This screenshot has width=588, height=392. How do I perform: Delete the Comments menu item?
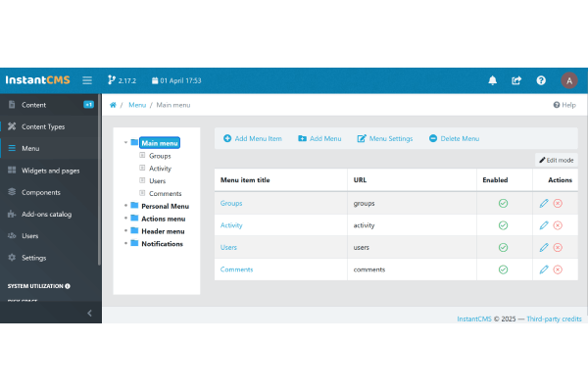tap(558, 269)
